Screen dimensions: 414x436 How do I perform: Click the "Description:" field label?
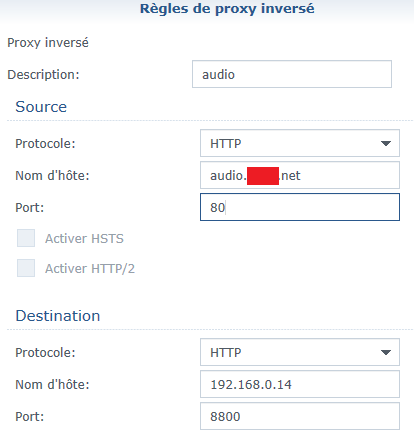click(43, 74)
